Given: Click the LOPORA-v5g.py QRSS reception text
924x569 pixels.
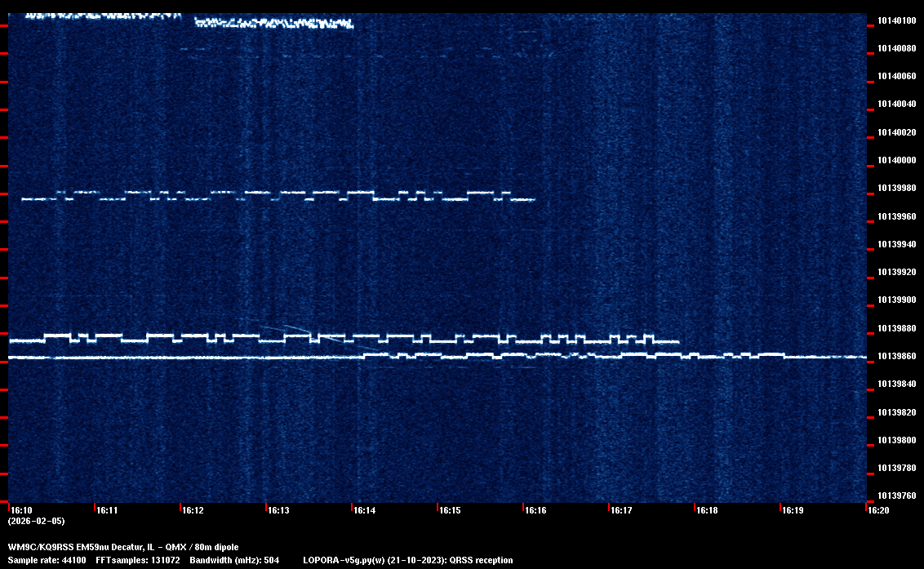Looking at the screenshot, I should pyautogui.click(x=407, y=560).
